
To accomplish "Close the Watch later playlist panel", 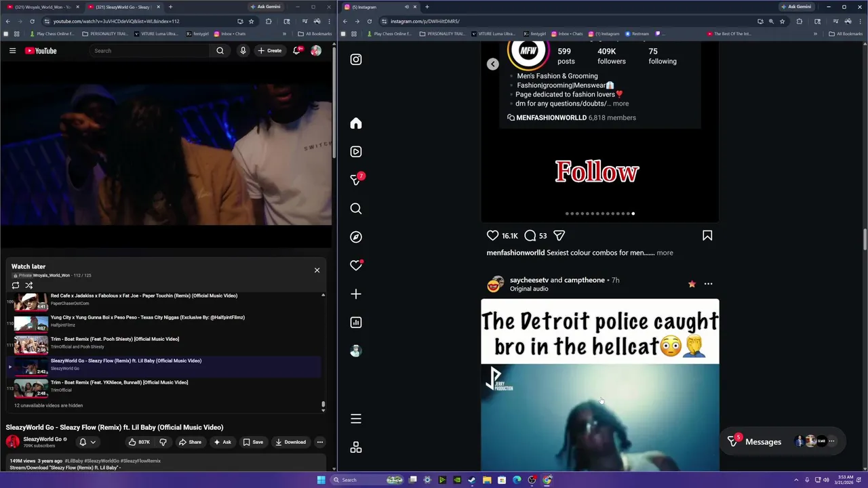I will coord(317,270).
